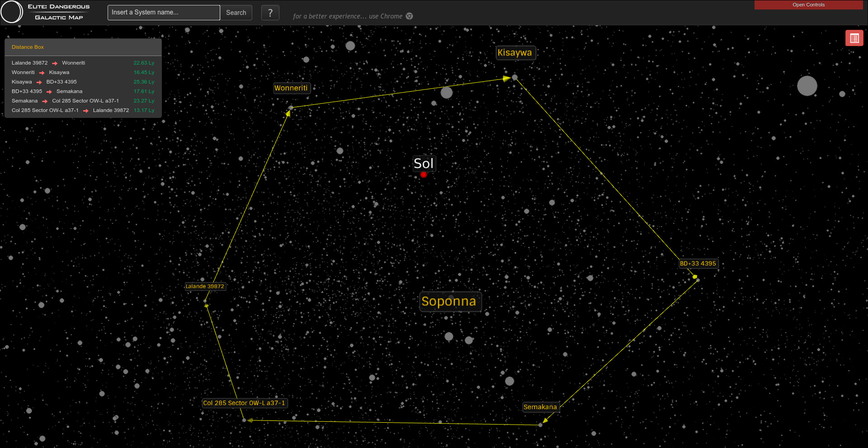Click the Wonneriti star node on route

291,108
